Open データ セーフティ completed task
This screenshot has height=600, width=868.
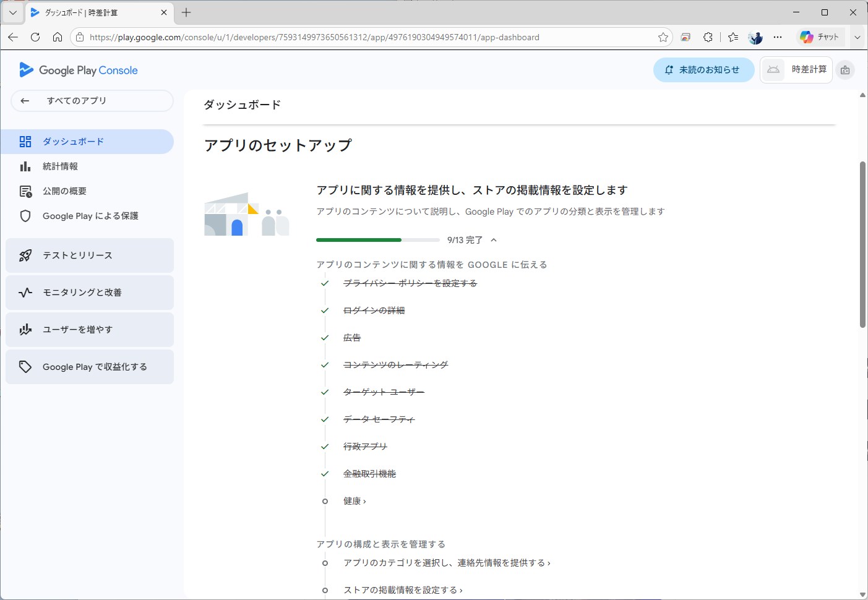coord(379,419)
